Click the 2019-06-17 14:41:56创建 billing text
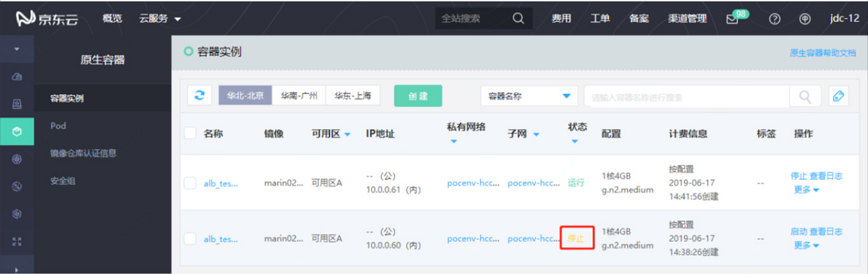 pos(695,189)
